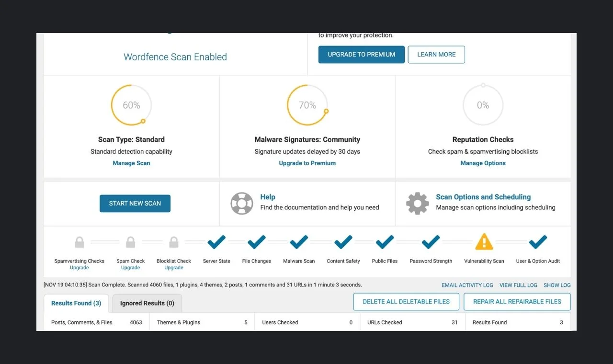Switch to the Results Found (3) tab
Screen dimensions: 613x364
click(x=76, y=303)
